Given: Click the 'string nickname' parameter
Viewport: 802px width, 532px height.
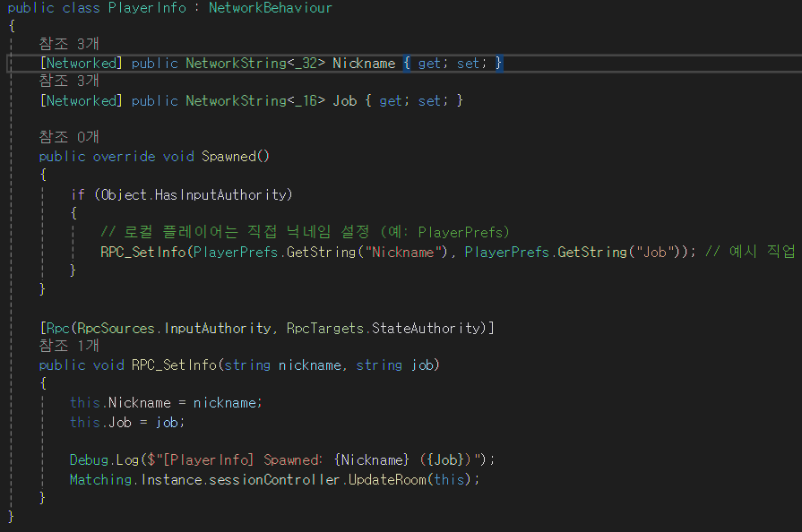Looking at the screenshot, I should (283, 365).
